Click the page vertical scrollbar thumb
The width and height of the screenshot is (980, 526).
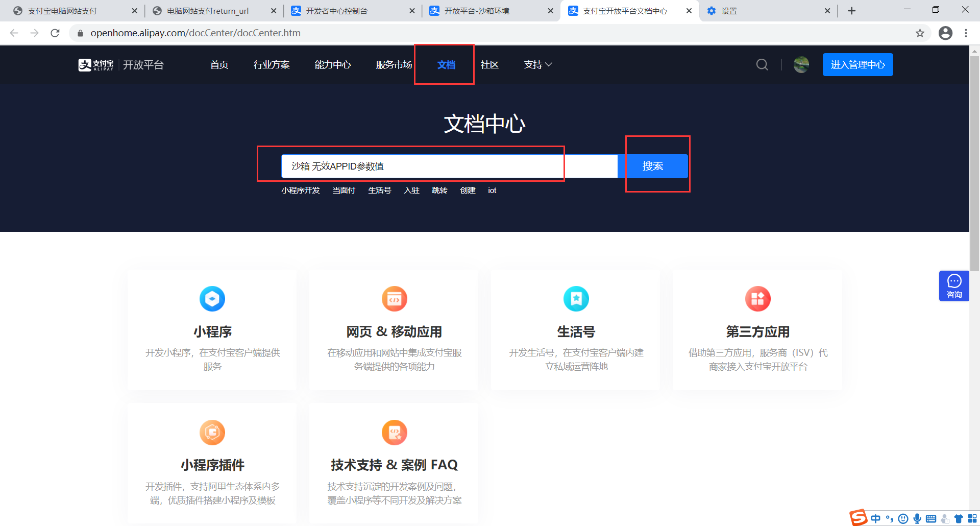coord(974,163)
